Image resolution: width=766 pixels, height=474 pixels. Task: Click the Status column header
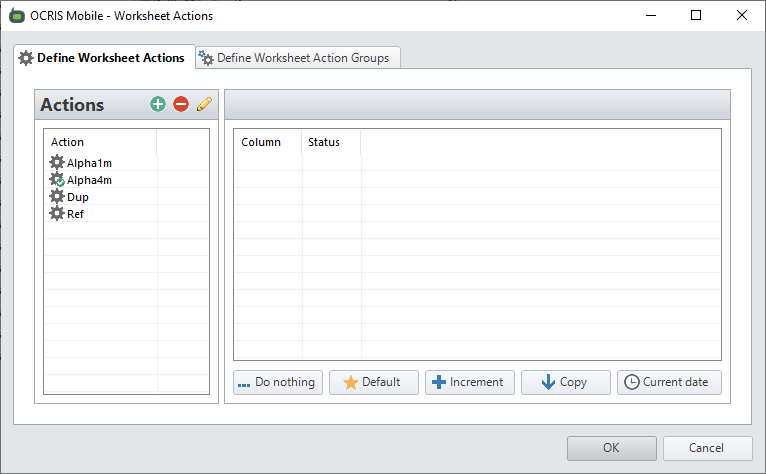coord(324,142)
